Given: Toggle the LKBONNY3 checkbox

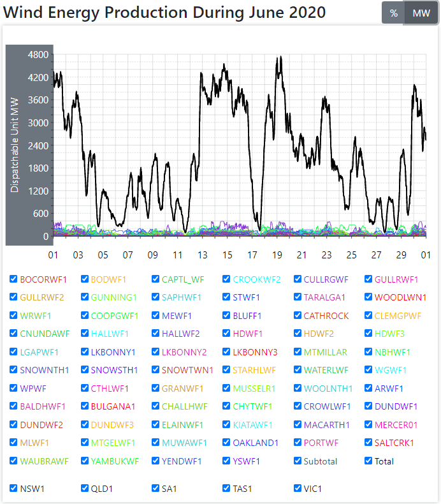Looking at the screenshot, I should click(227, 352).
